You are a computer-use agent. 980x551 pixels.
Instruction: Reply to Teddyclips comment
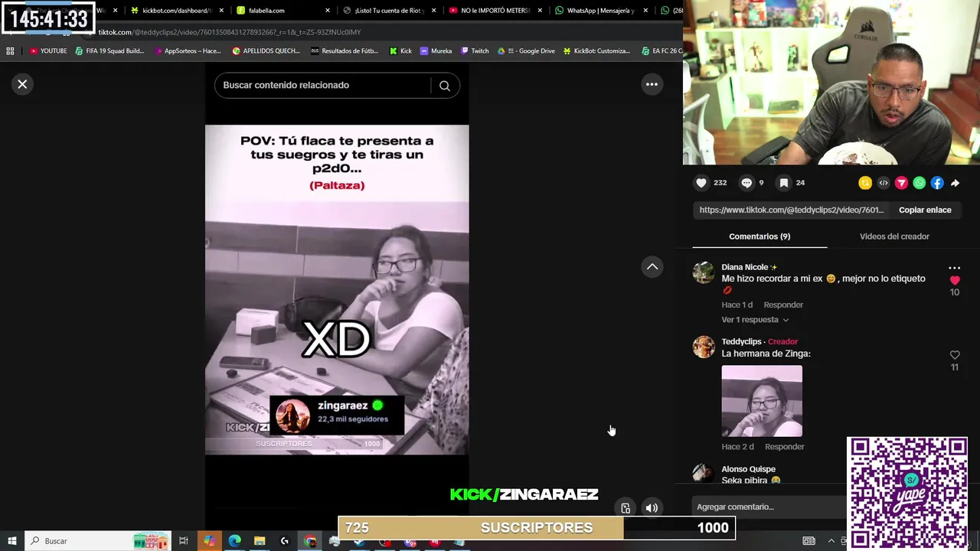[785, 447]
